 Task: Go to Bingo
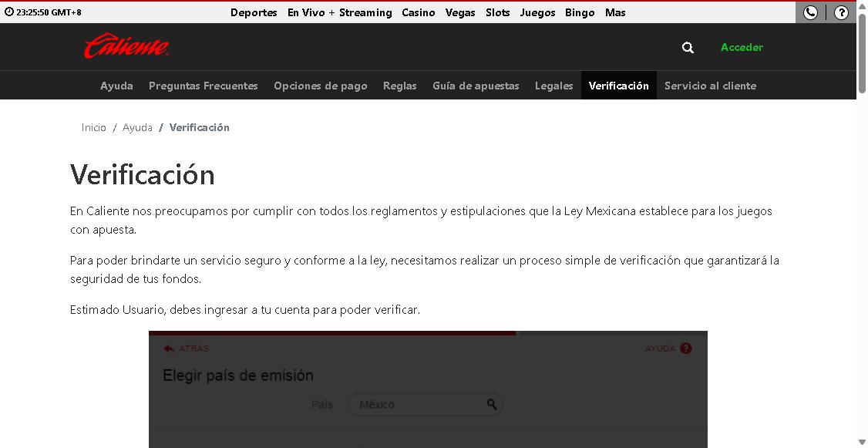point(580,12)
